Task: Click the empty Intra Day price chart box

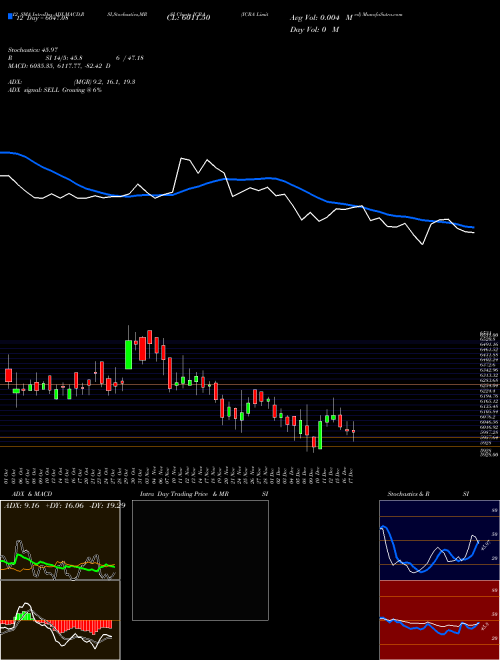Action: 200,560
